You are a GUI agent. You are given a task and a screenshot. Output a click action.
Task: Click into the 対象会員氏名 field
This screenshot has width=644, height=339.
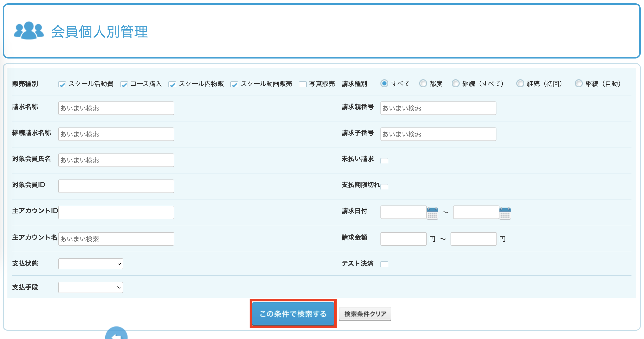pos(116,160)
